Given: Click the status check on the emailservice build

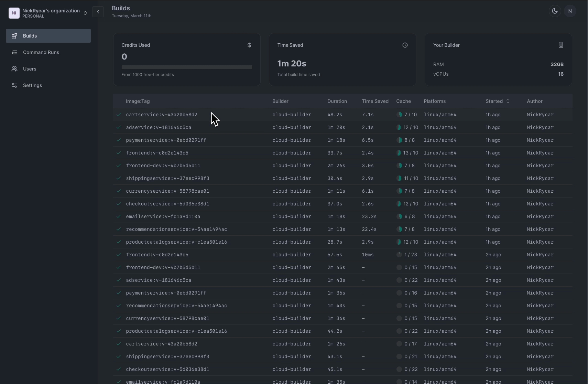Looking at the screenshot, I should [x=119, y=216].
